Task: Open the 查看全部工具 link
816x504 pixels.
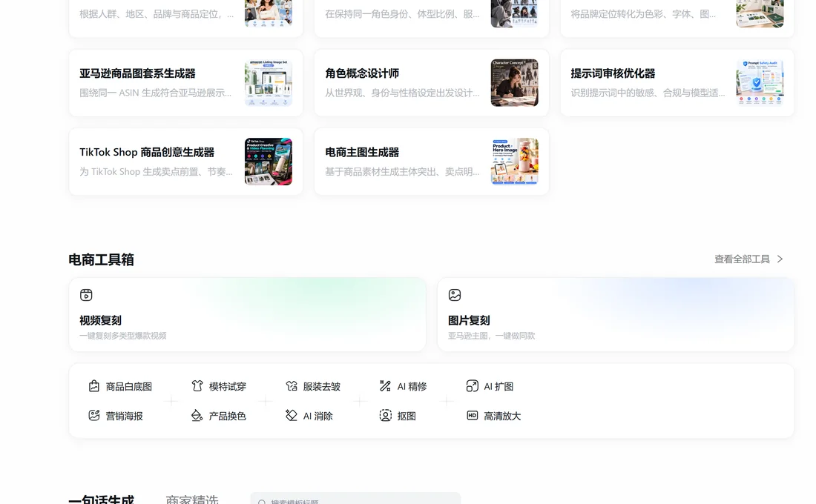Action: click(x=748, y=259)
